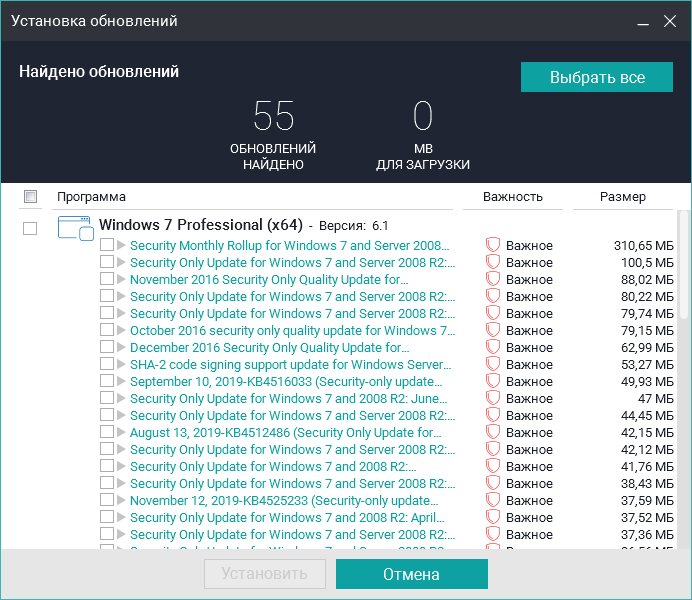Open the October 2016 security only quality update link
The width and height of the screenshot is (692, 600).
(293, 330)
